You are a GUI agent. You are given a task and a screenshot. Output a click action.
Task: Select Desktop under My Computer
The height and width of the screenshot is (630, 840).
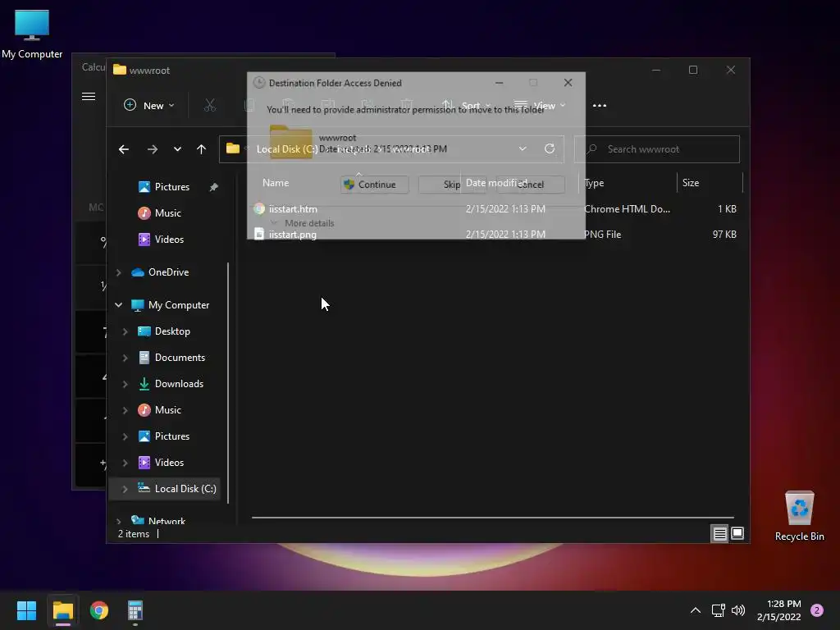click(x=172, y=331)
